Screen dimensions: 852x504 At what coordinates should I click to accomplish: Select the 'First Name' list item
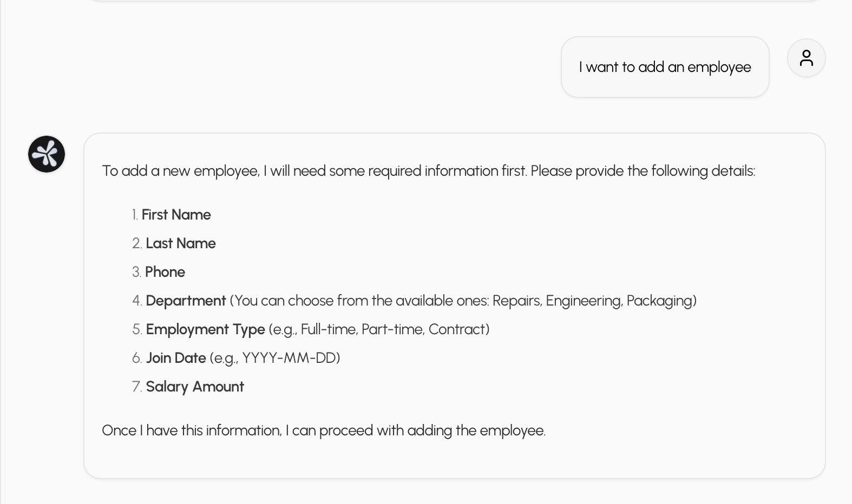(176, 215)
